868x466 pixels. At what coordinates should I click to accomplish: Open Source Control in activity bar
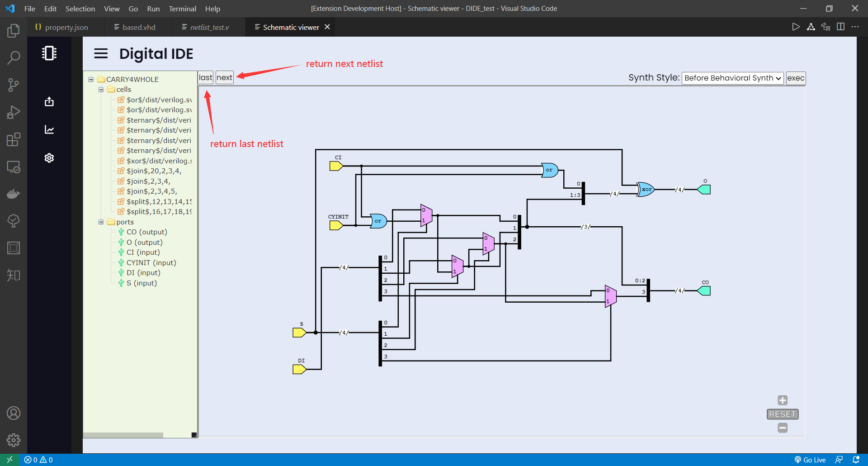coord(14,85)
